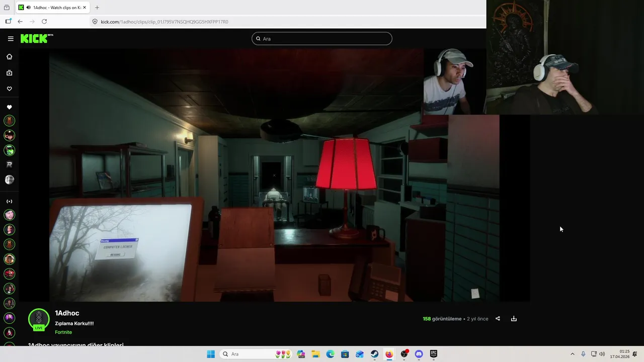Open the channel with the 'R' logo avatar
The width and height of the screenshot is (644, 362).
(9, 164)
